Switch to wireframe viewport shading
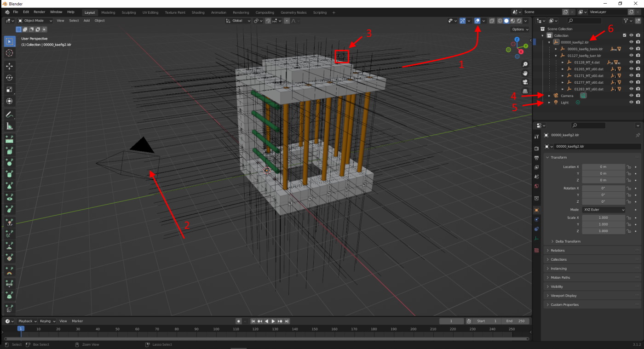Image resolution: width=644 pixels, height=349 pixels. pyautogui.click(x=500, y=21)
